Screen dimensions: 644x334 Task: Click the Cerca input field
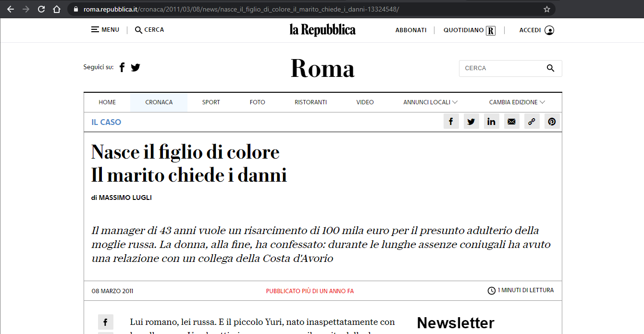502,68
